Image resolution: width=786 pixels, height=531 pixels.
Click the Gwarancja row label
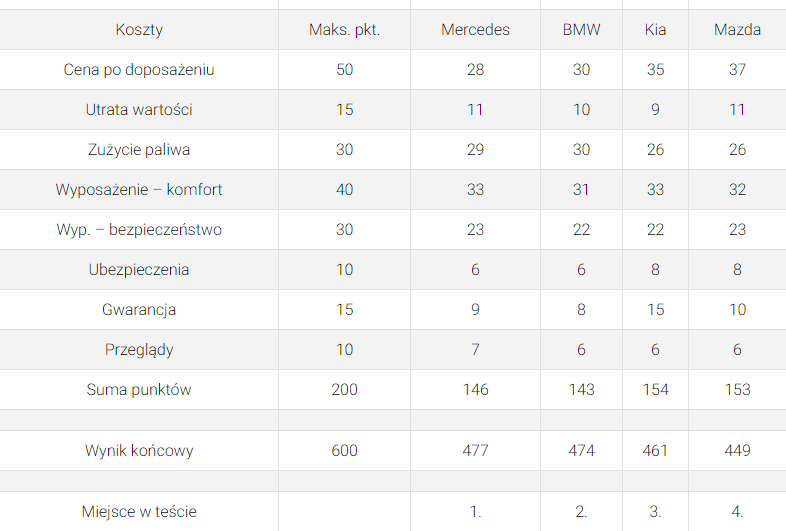(139, 310)
